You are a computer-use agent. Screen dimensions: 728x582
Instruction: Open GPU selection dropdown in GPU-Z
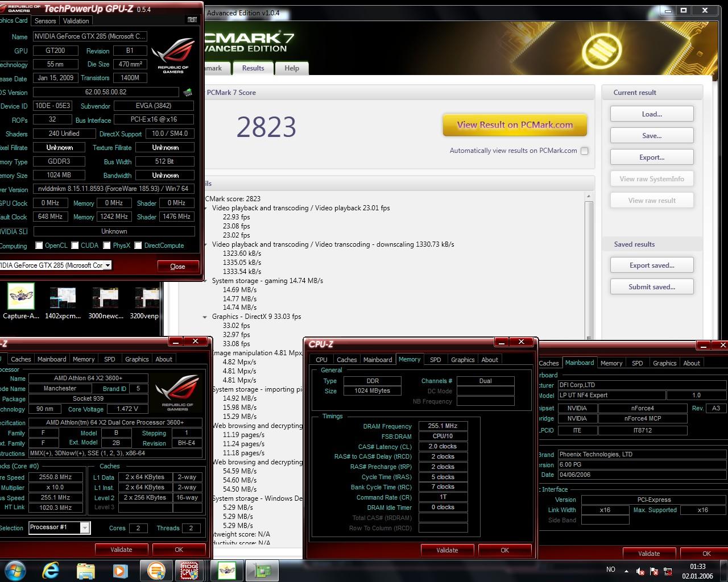coord(107,265)
